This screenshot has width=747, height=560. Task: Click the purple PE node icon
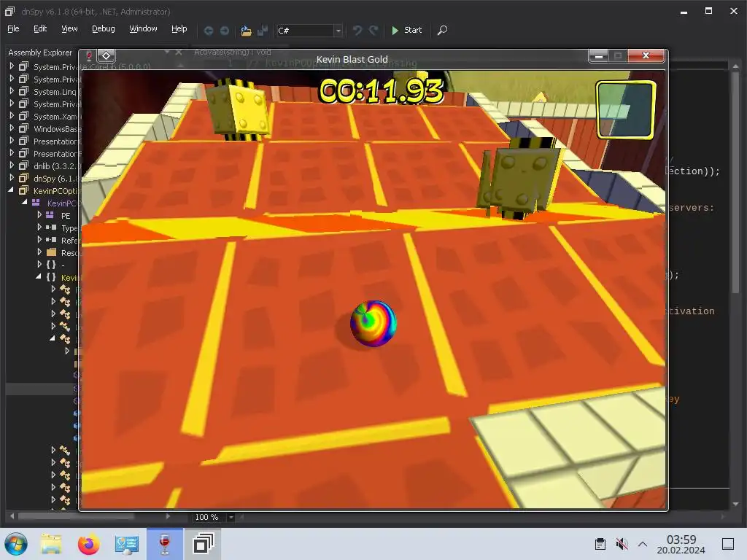click(50, 215)
